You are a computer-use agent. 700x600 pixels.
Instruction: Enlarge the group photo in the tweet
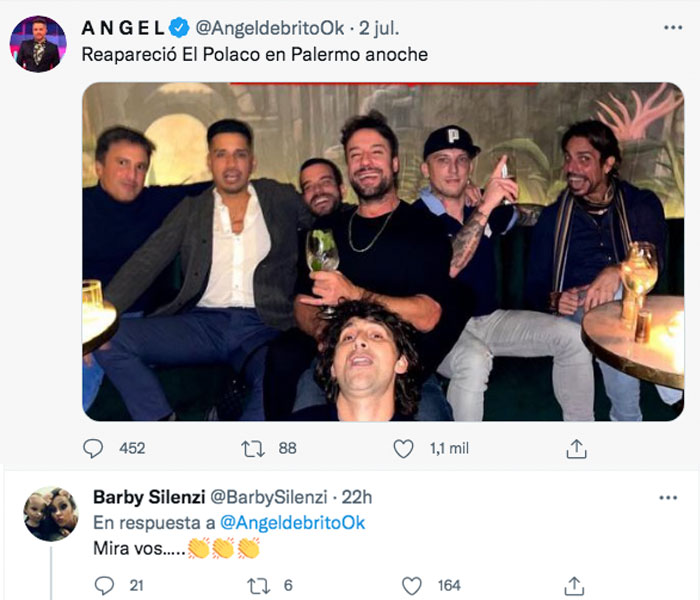(x=383, y=250)
